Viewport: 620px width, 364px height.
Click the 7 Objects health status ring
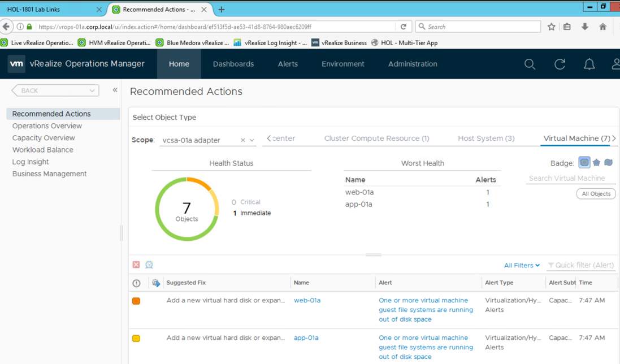point(187,209)
